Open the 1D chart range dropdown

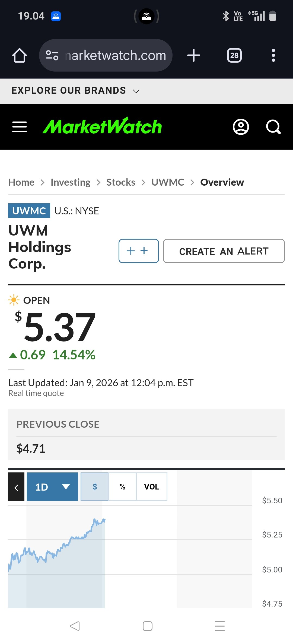pos(52,487)
